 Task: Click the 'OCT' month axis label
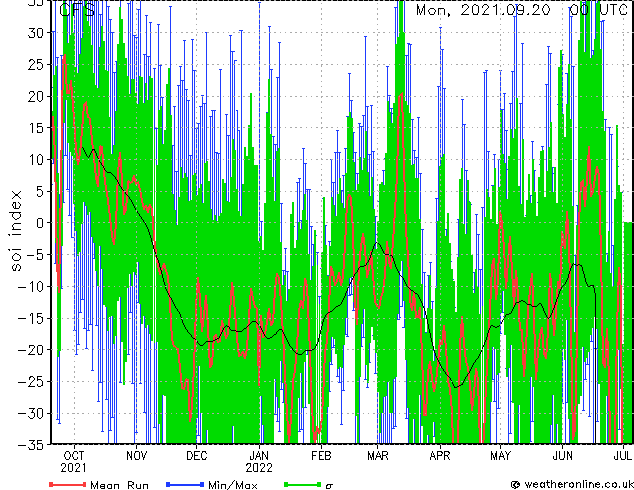74,456
